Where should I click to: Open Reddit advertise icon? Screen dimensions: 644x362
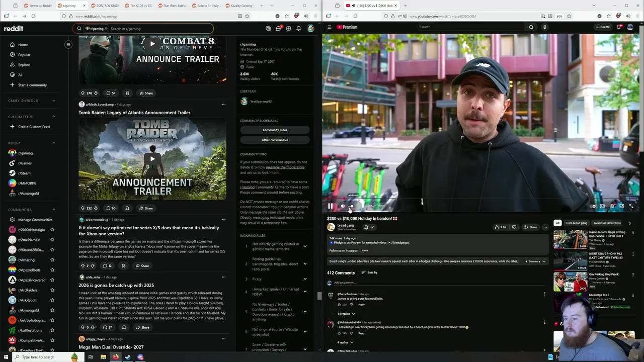pos(268,29)
